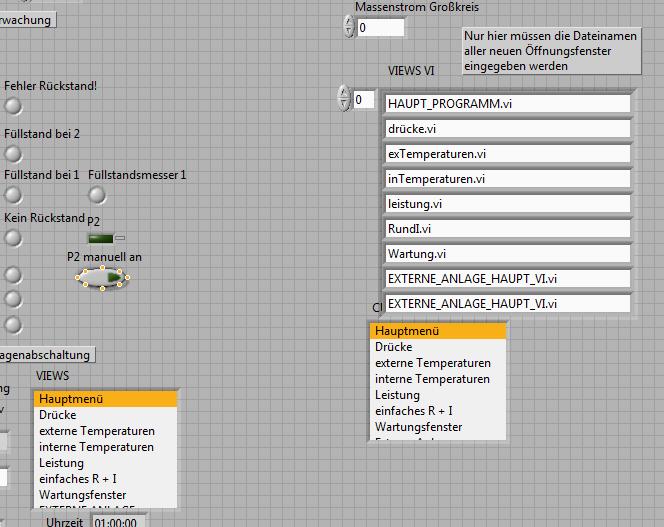Select the HAUPT_PROGRAMM.vi array entry

(507, 104)
